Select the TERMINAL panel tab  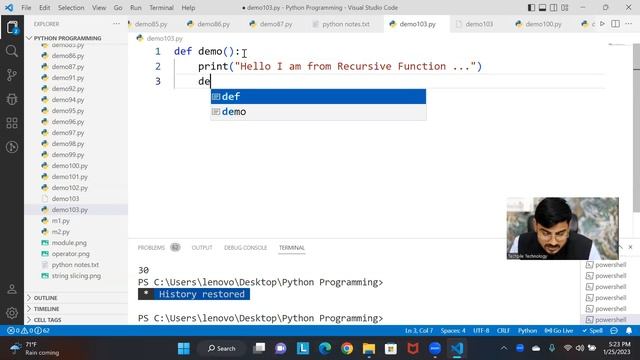[292, 248]
